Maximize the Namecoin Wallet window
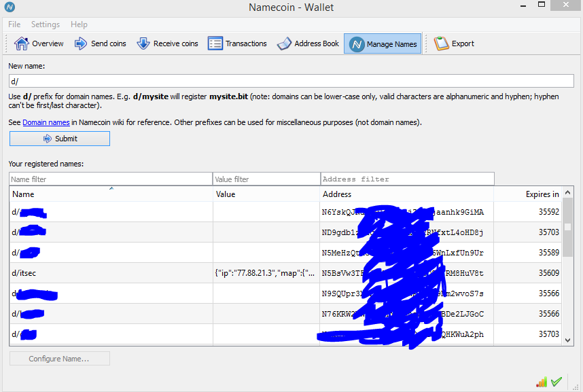Screen dimensions: 583x392 pyautogui.click(x=542, y=5)
